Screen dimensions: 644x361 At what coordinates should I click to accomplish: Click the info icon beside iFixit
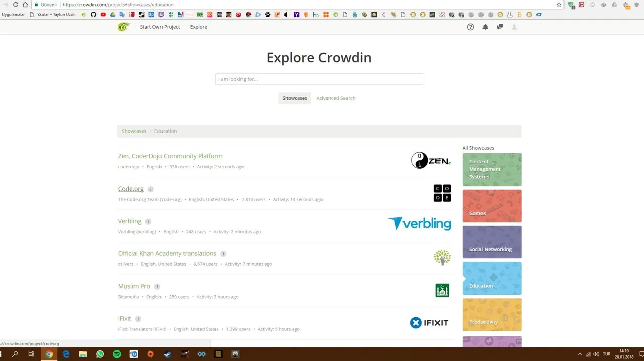coord(138,319)
